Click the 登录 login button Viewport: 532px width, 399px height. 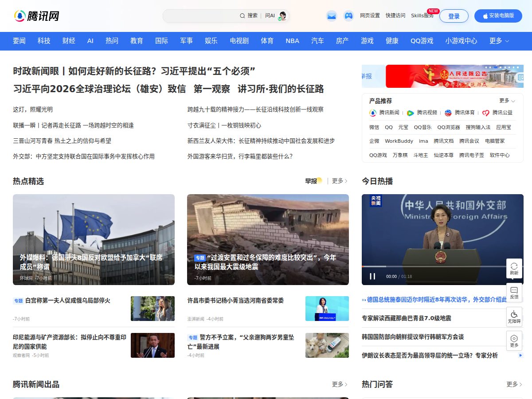click(x=454, y=16)
